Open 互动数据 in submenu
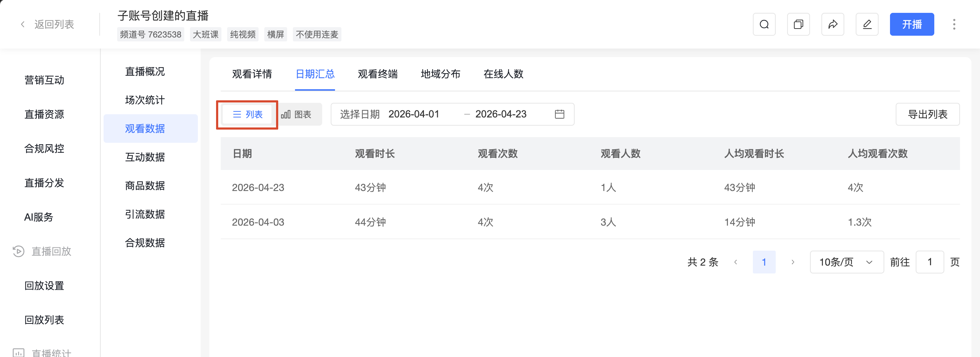This screenshot has height=357, width=980. click(x=145, y=157)
